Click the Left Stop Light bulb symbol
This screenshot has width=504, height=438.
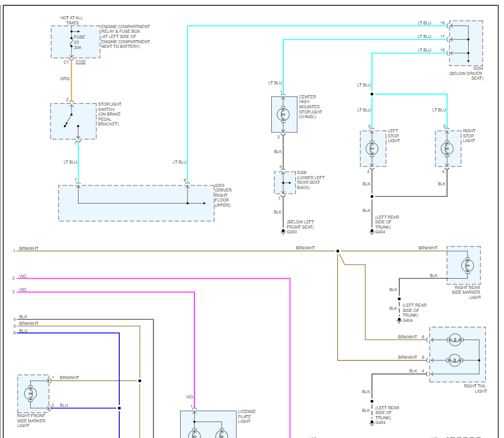click(x=372, y=148)
